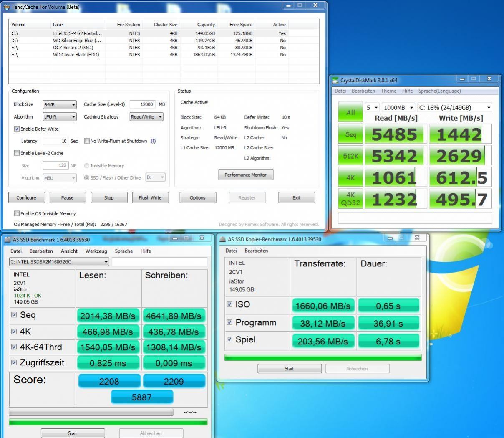Click FancyCache title bar app icon
This screenshot has height=438, width=504.
pyautogui.click(x=6, y=7)
